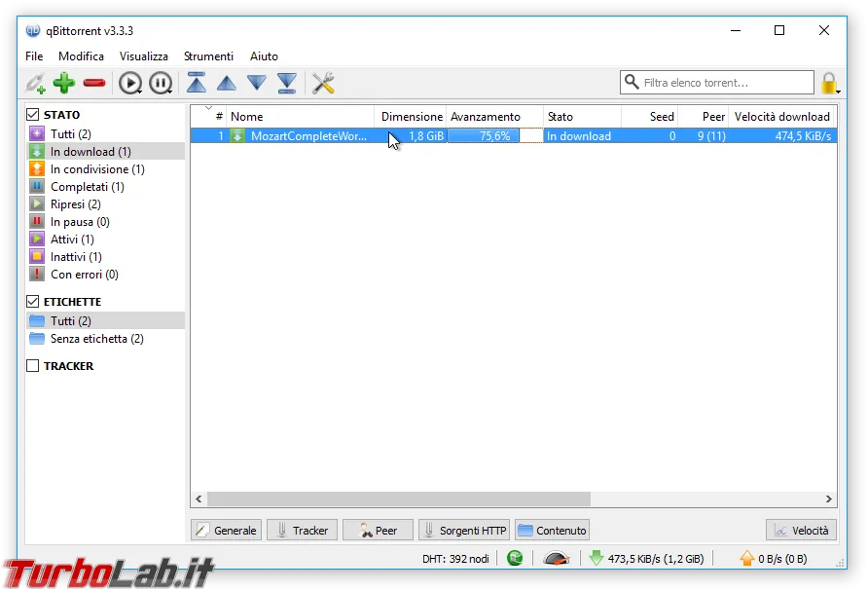Click the In download status cell

click(579, 135)
